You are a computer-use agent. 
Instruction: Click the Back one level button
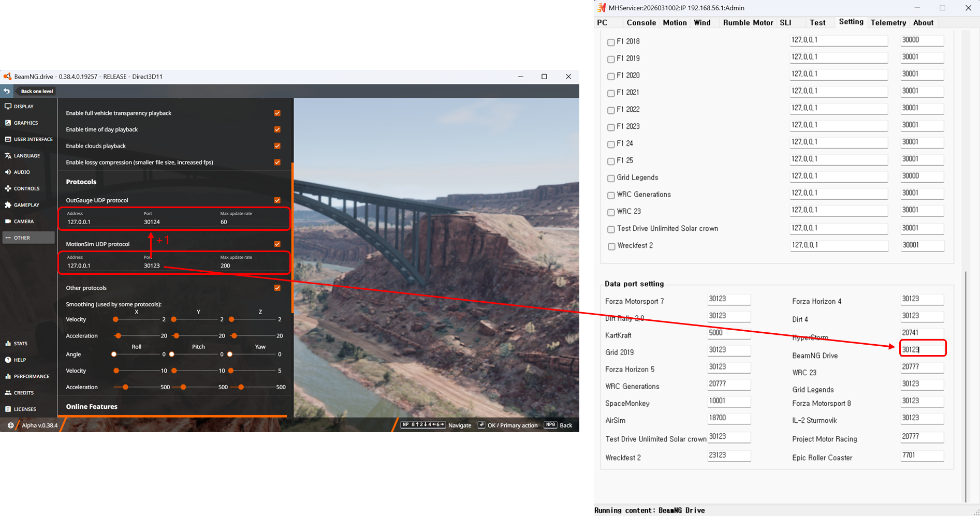pos(36,91)
